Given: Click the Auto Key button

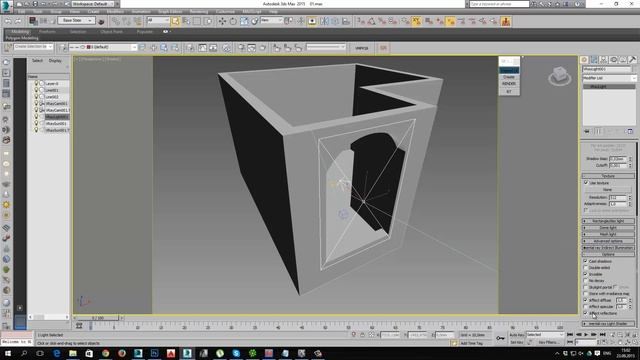Looking at the screenshot, I should tap(517, 335).
